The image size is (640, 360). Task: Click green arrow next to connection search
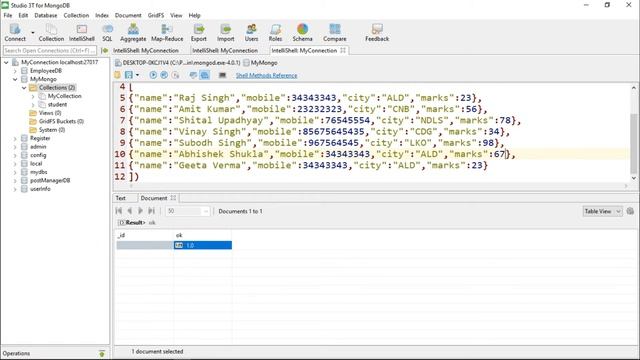tap(104, 51)
